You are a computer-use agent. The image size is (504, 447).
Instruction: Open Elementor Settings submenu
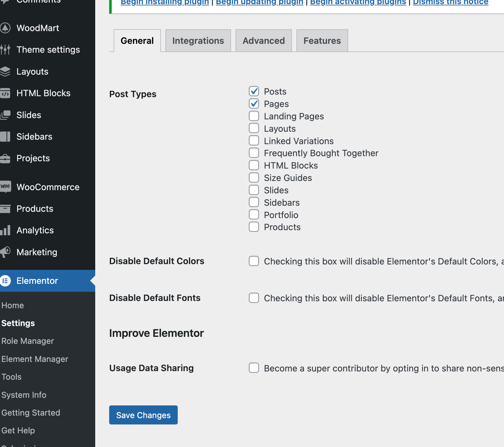(x=18, y=323)
